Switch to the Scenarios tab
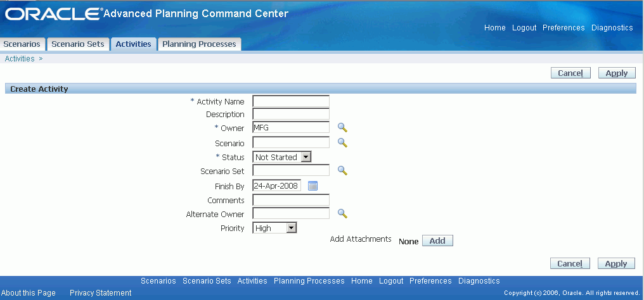This screenshot has height=300, width=644. 22,44
